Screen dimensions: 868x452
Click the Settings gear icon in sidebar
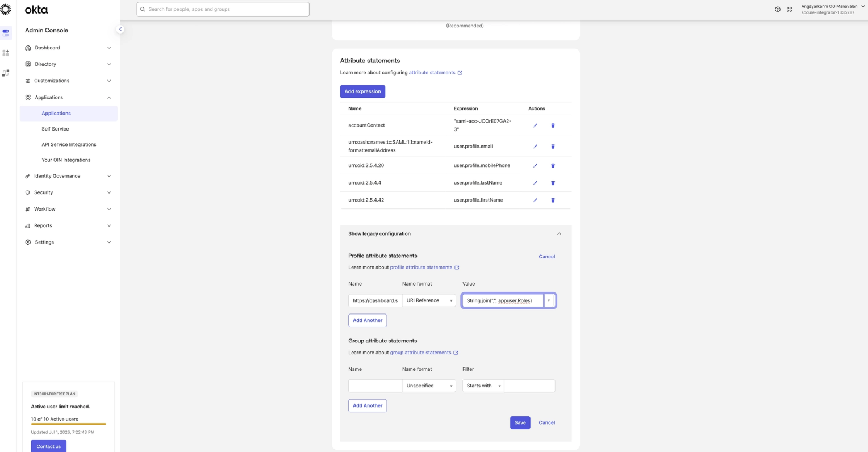(x=28, y=242)
